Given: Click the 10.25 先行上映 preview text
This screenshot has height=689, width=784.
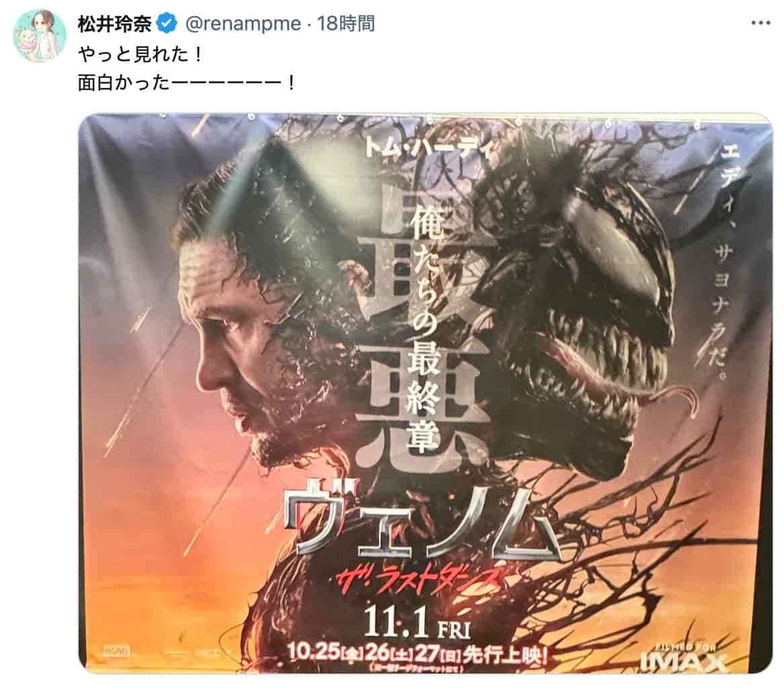Looking at the screenshot, I should coord(418,653).
